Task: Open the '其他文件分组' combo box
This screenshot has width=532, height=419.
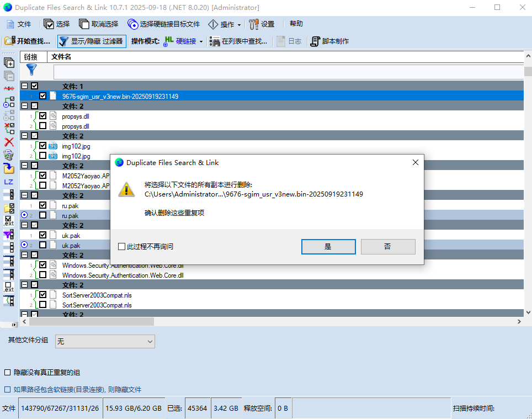Action: (105, 342)
